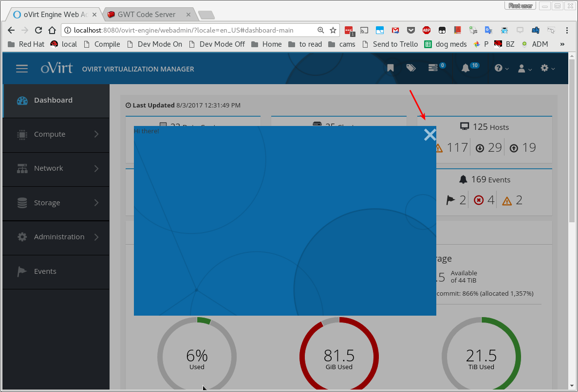Open notifications bell with 10 badge
The image size is (578, 392).
tap(466, 69)
